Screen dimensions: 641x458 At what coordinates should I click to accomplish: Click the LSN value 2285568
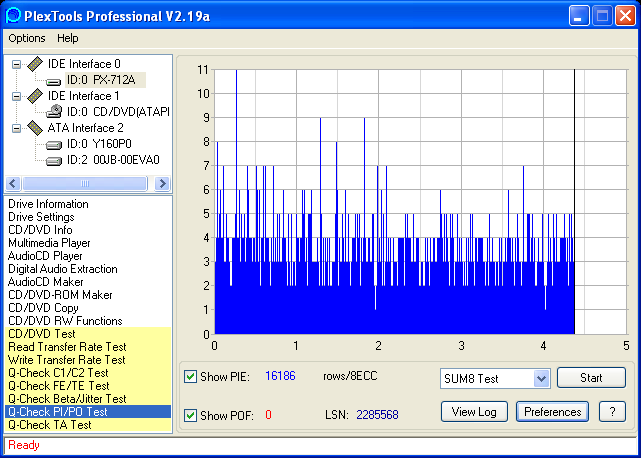(377, 415)
